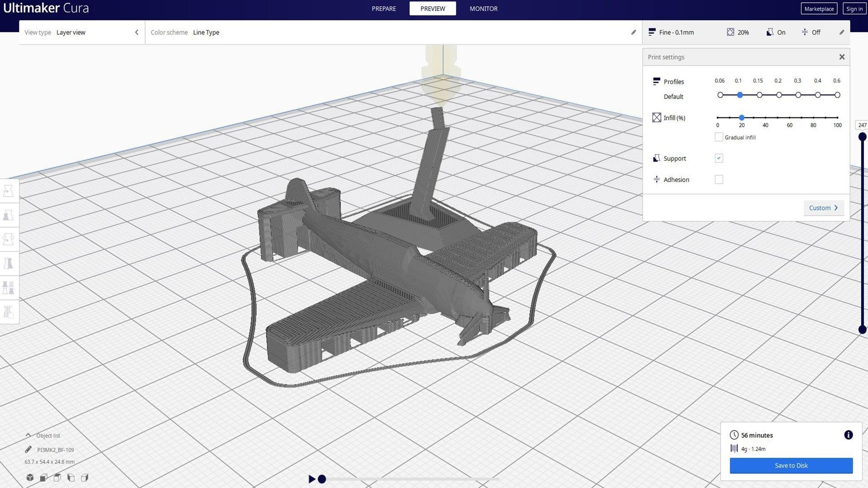Collapse the Object list
The width and height of the screenshot is (868, 488).
coord(28,436)
